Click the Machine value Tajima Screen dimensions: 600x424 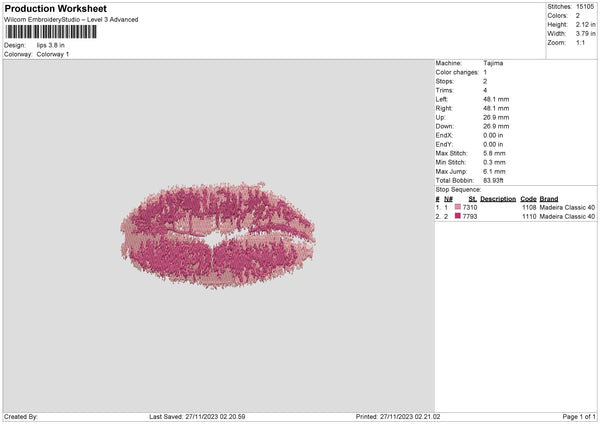[493, 62]
